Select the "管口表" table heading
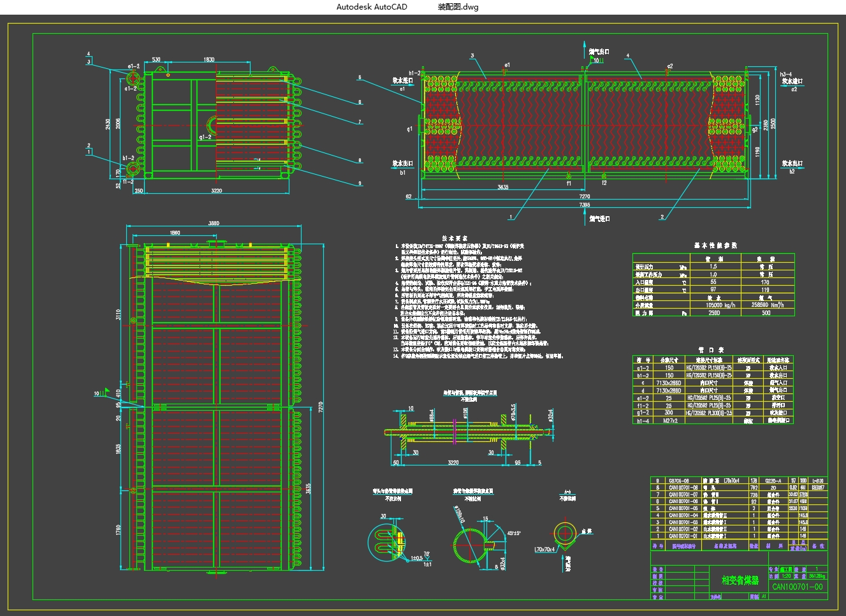The width and height of the screenshot is (846, 616). [711, 349]
